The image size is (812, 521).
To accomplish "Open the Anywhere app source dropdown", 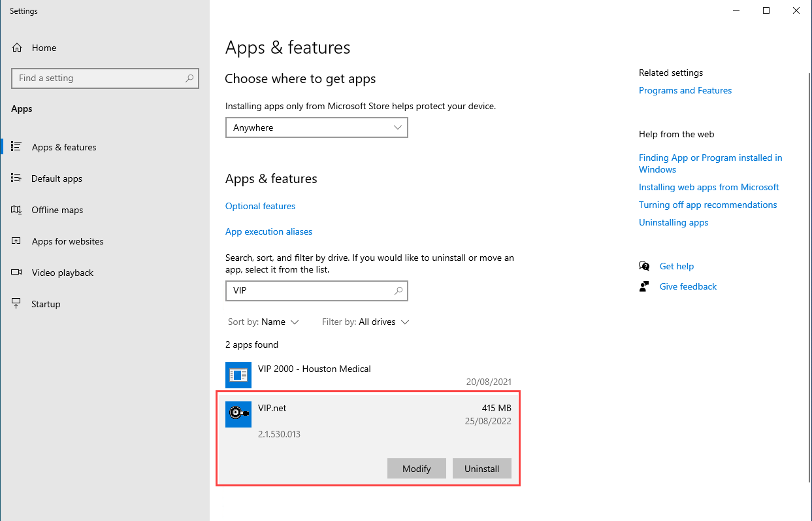I will [x=317, y=127].
